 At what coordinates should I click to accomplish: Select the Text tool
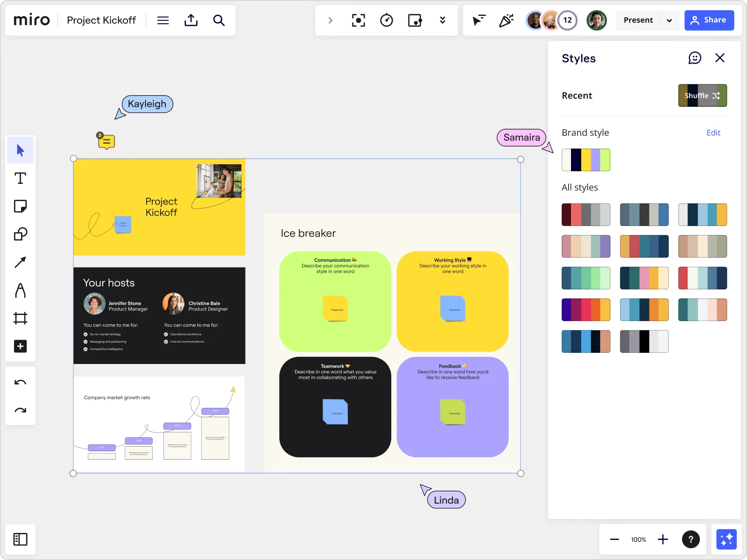click(x=20, y=178)
